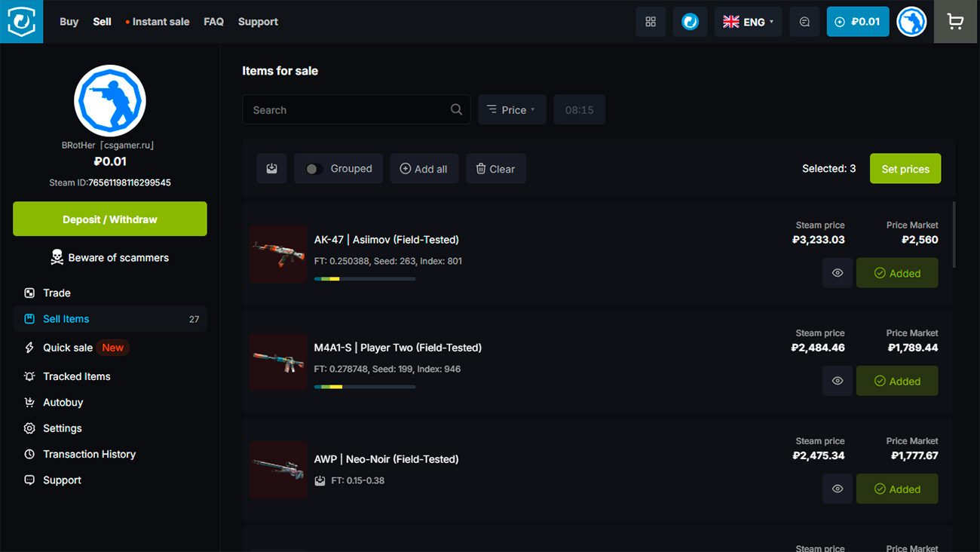Click the Trade sidebar icon
Screen dimensions: 980x552
29,293
